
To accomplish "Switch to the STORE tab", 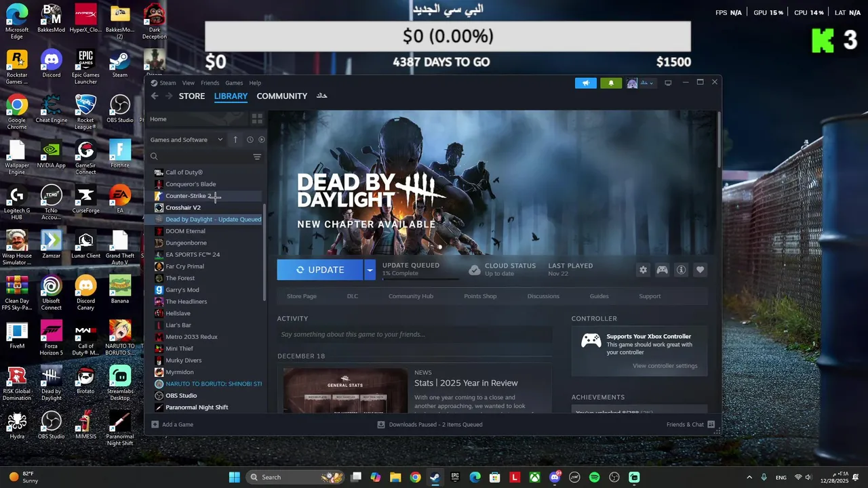I will 192,96.
